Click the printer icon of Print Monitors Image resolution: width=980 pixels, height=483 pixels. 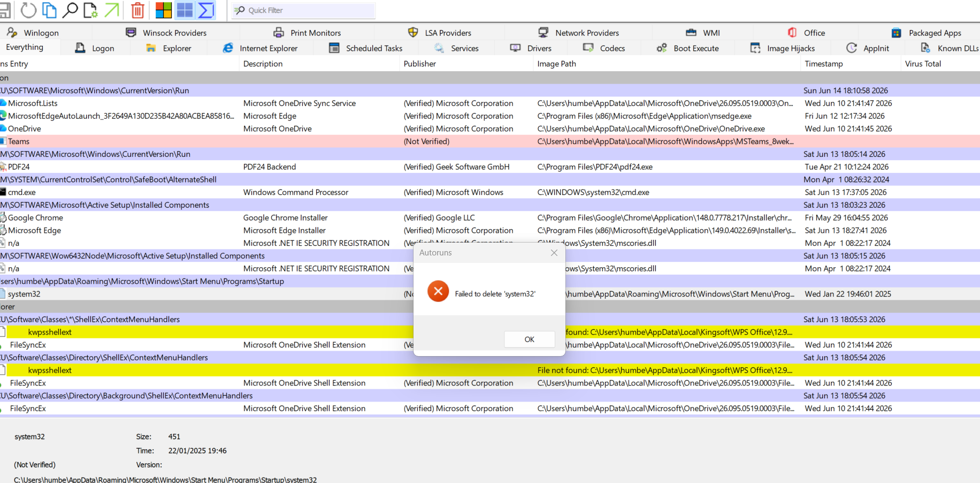click(279, 33)
